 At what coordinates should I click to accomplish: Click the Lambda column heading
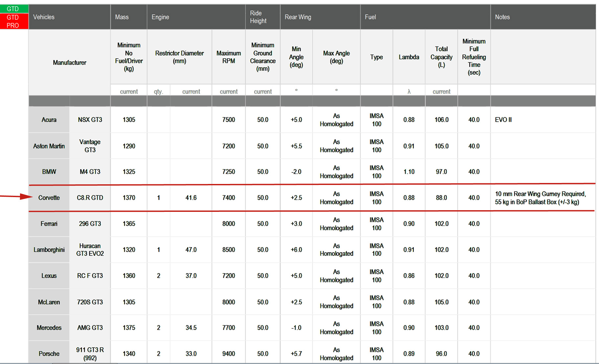point(409,57)
